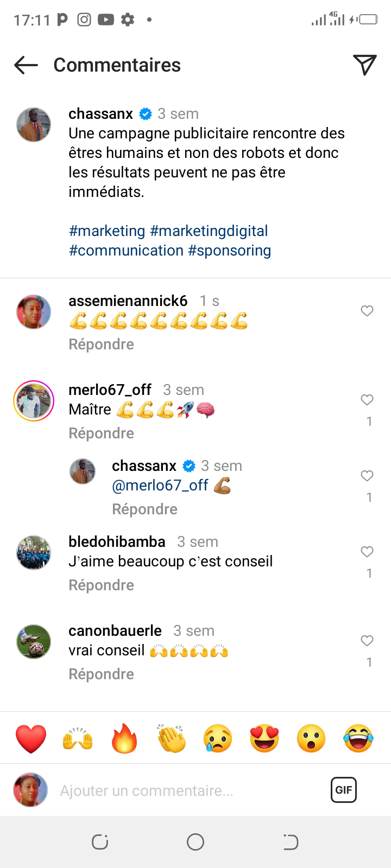The width and height of the screenshot is (391, 868).
Task: Insert the clapping hands quick emoji
Action: [171, 738]
